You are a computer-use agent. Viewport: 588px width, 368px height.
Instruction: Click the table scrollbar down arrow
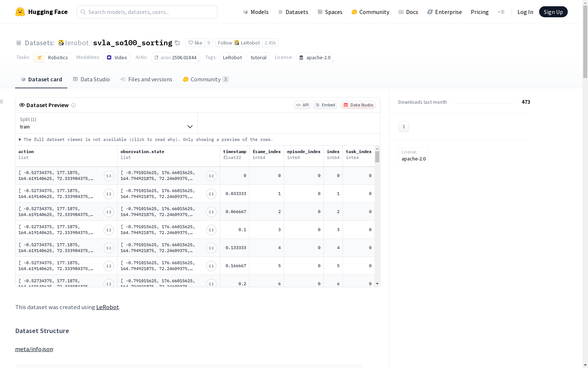[x=377, y=284]
